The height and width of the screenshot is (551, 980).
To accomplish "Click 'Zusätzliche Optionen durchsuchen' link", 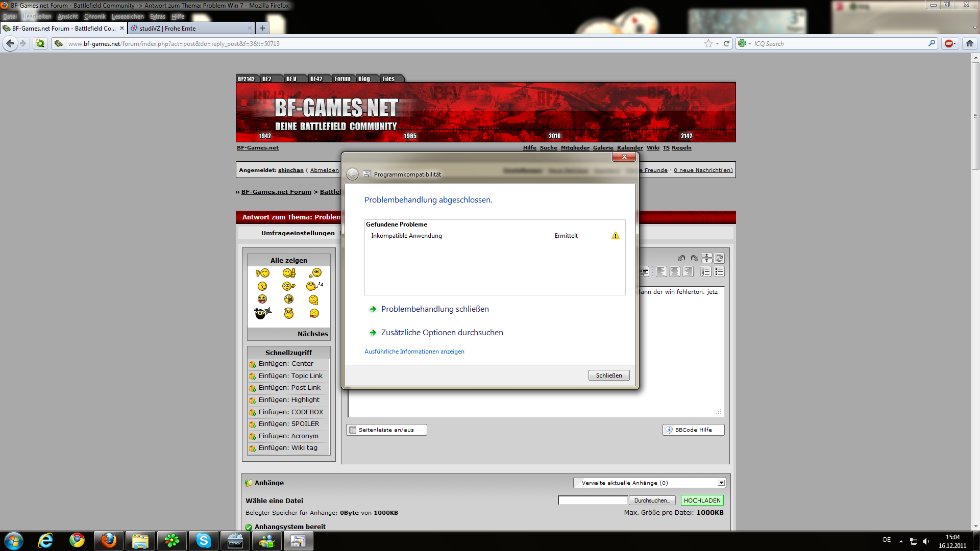I will pos(442,333).
